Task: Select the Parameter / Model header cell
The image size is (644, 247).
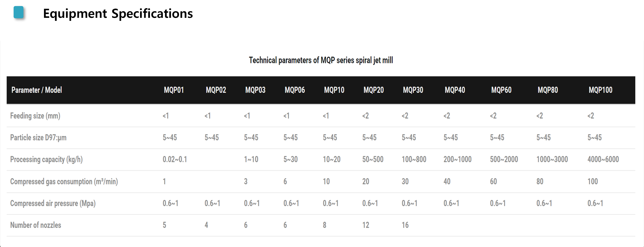Action: tap(37, 90)
